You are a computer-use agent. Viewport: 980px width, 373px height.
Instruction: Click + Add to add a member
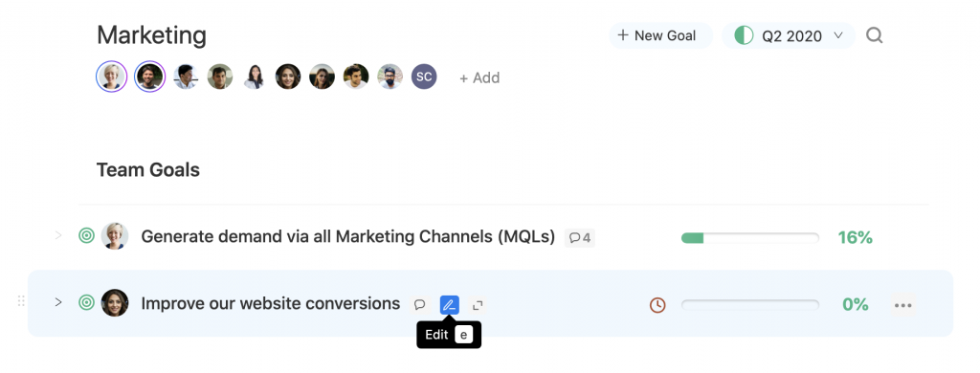479,78
